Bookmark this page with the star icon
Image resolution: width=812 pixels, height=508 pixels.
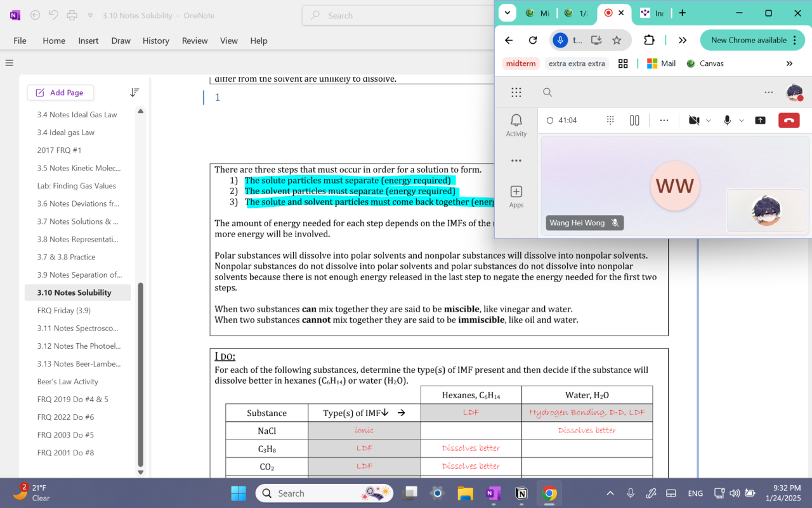pos(617,40)
